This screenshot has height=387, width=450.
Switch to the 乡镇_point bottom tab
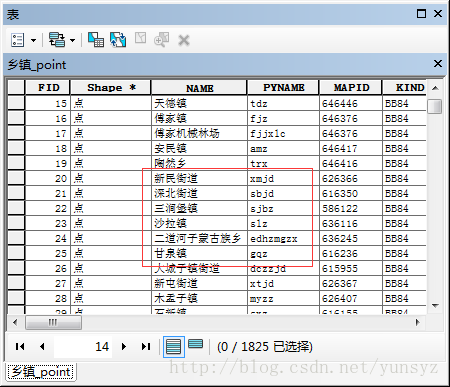[41, 372]
